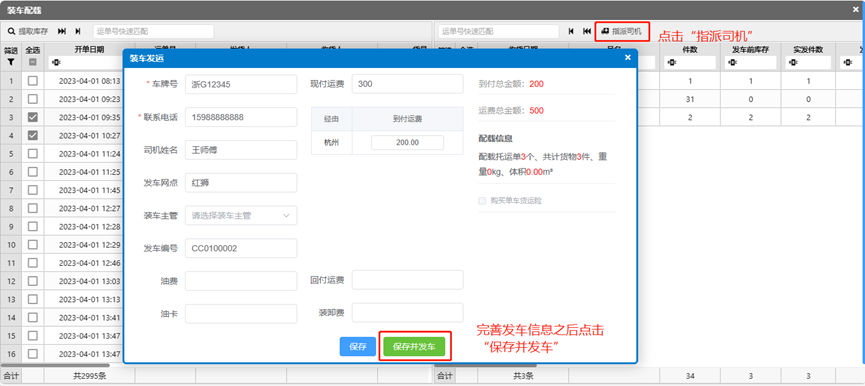Close the 装车配载 window
The height and width of the screenshot is (386, 865).
[855, 10]
